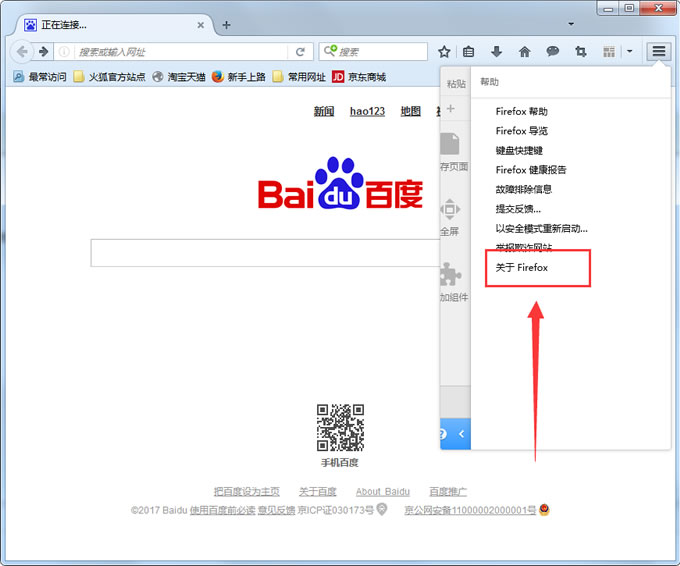
Task: Go to the home page icon
Action: (525, 52)
